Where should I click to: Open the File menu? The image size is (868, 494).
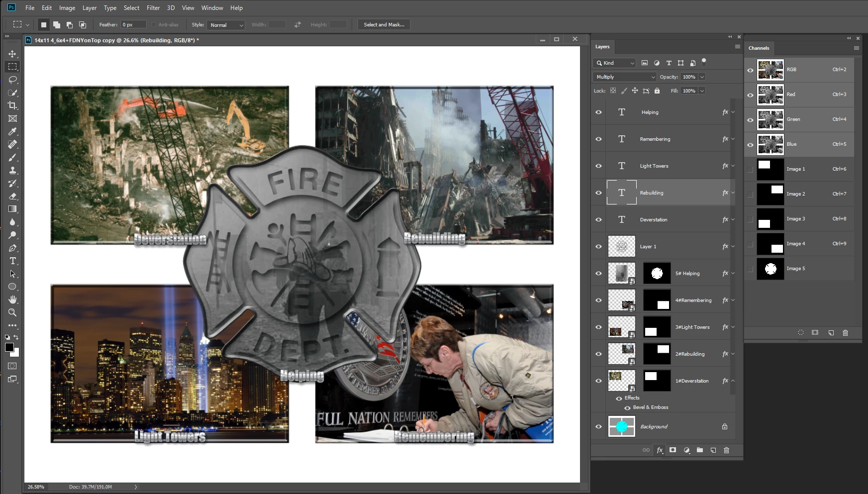[30, 8]
